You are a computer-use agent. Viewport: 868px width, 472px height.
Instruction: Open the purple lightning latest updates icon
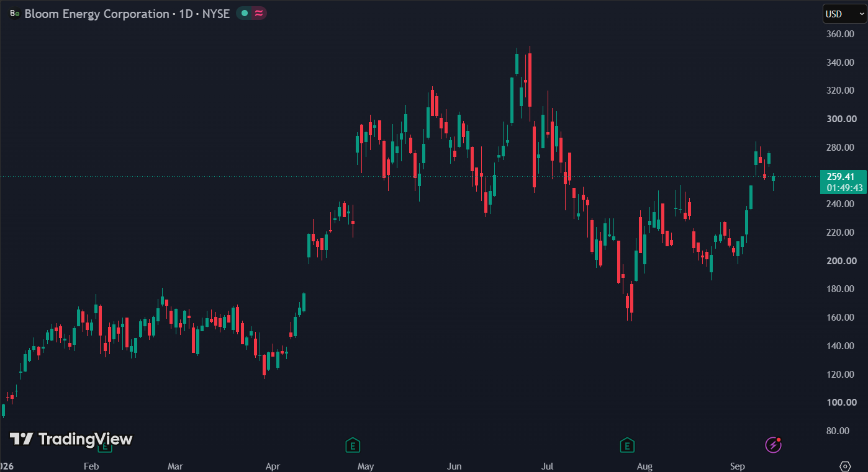tap(773, 444)
